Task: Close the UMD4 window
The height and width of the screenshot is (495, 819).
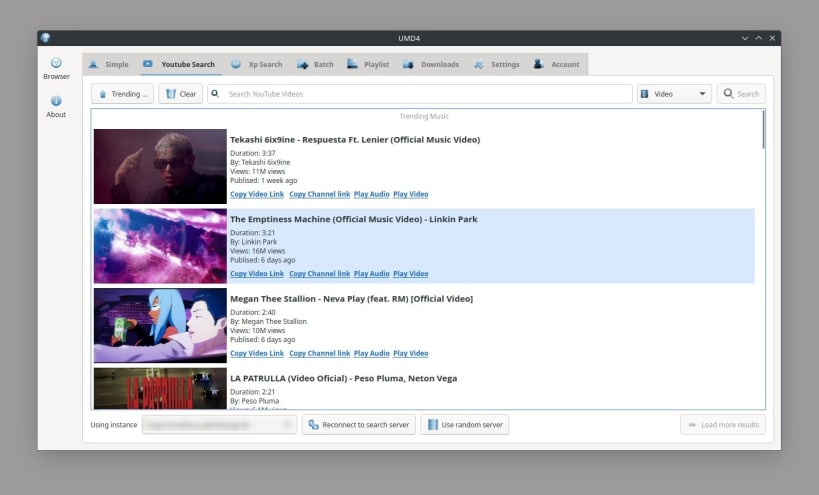Action: (x=772, y=38)
